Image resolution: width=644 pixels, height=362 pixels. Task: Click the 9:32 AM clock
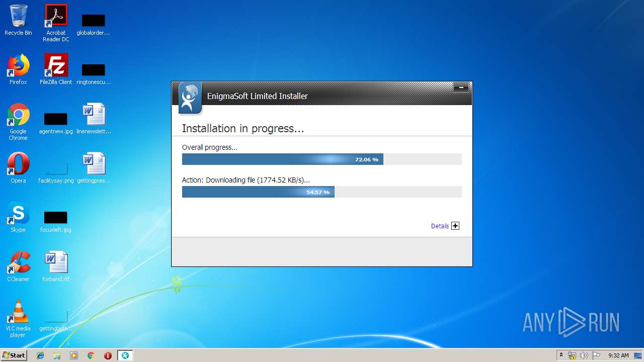618,355
